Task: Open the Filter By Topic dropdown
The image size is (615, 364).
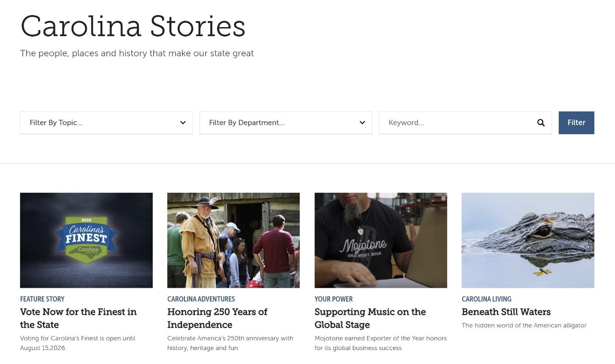Action: tap(106, 123)
